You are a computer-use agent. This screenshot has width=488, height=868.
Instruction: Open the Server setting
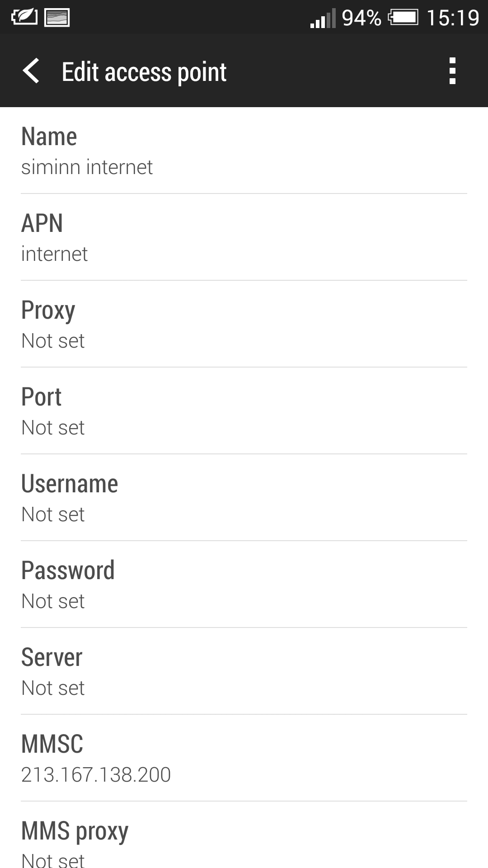click(x=244, y=671)
